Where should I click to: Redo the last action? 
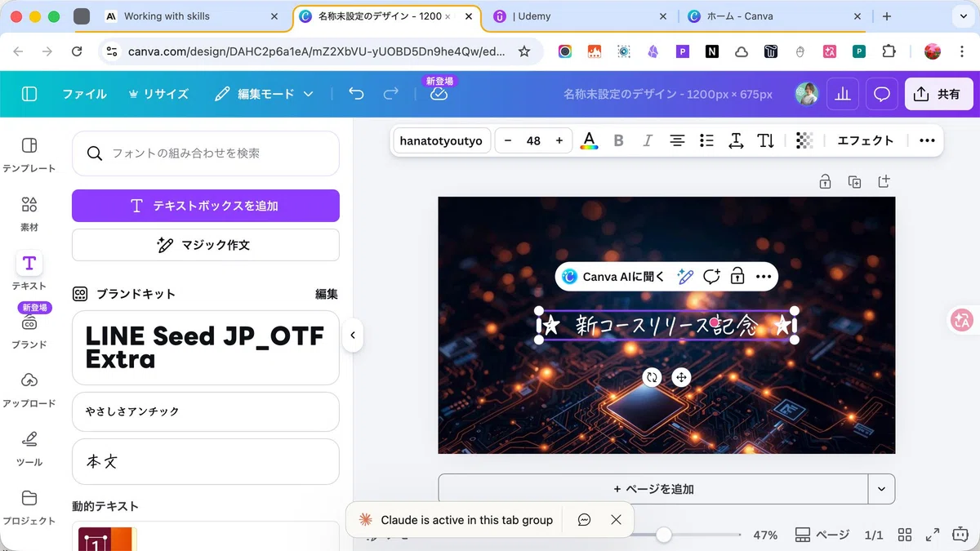[x=391, y=94]
